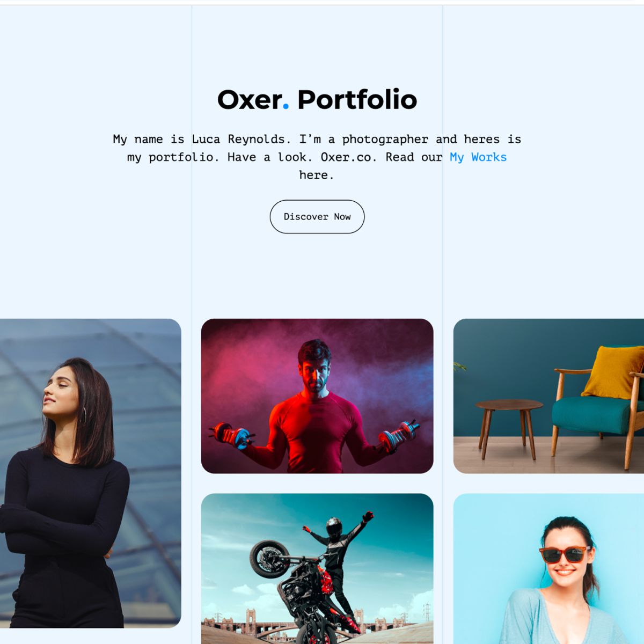
Task: Click the rider's black helmet
Action: pyautogui.click(x=334, y=528)
